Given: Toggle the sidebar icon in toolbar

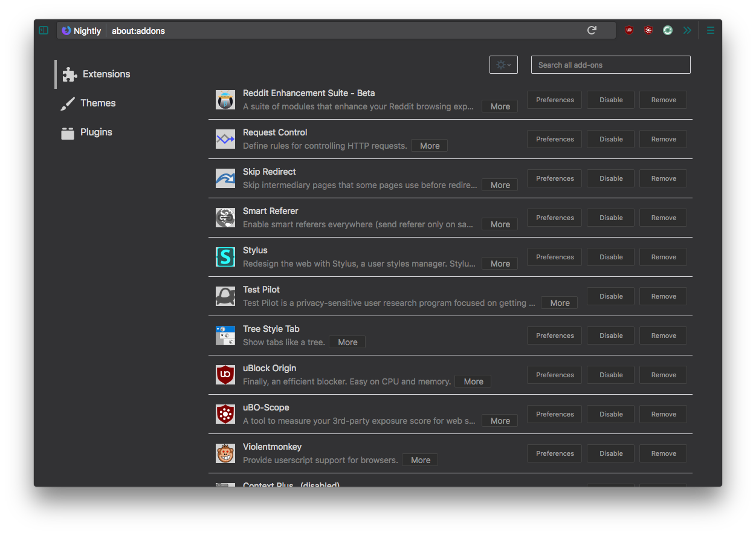Looking at the screenshot, I should coord(44,30).
